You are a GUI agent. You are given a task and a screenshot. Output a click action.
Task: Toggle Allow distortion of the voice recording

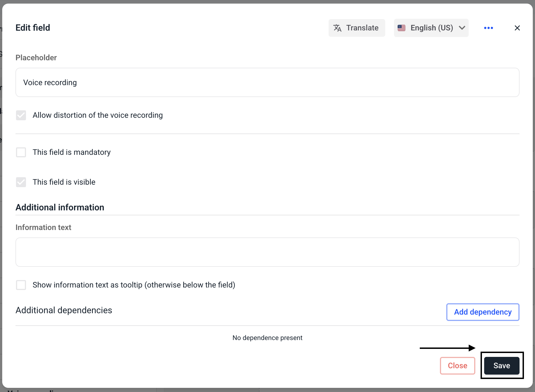tap(21, 115)
